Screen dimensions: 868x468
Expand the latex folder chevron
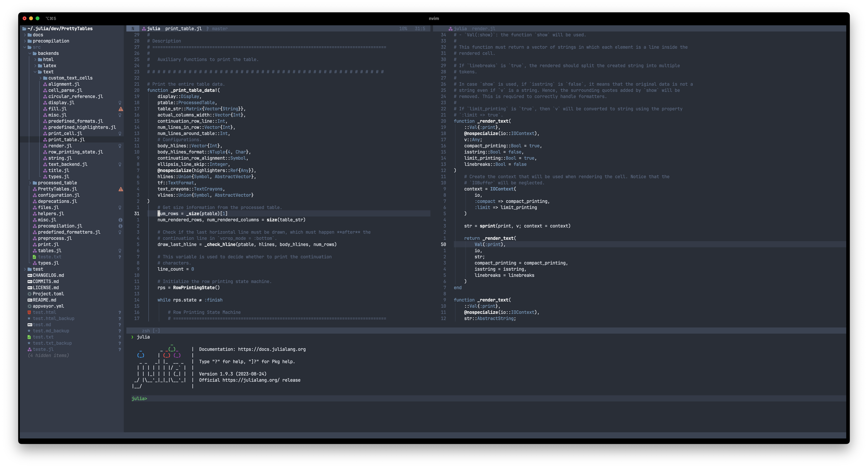pos(35,66)
